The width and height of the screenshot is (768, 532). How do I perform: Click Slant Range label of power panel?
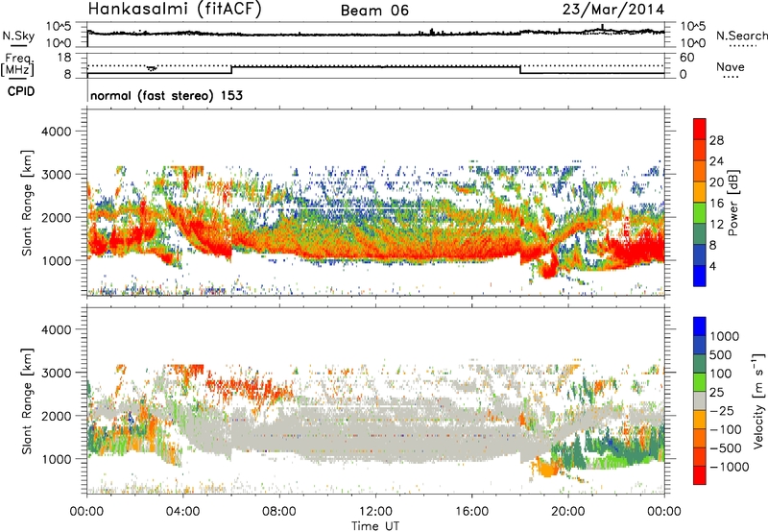(27, 204)
